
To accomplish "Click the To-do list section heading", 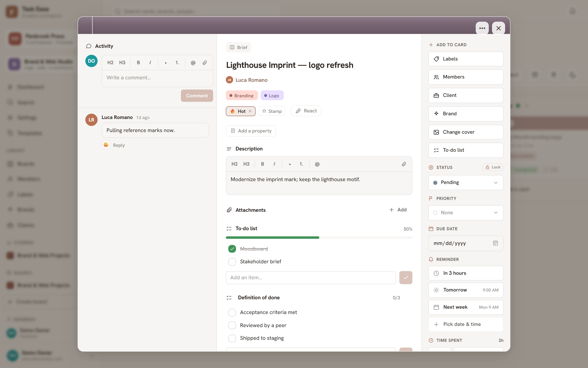I will tap(246, 228).
